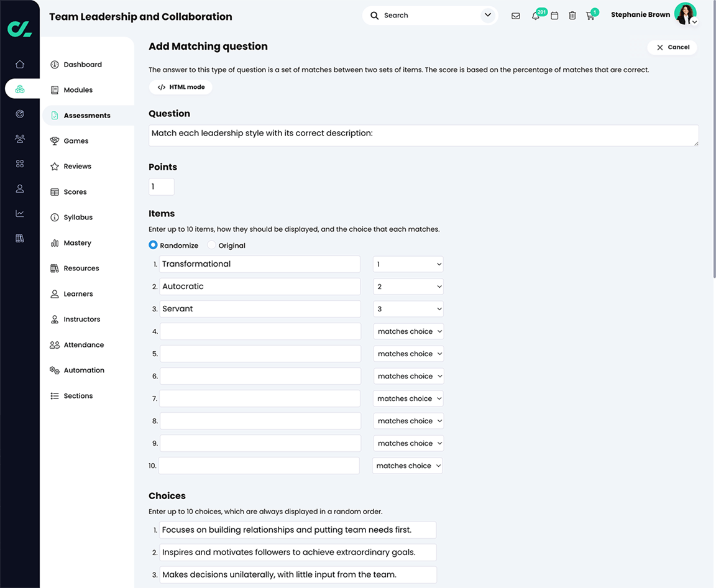This screenshot has height=588, width=716.
Task: Open the matches choice dropdown for item 4
Action: (x=408, y=331)
